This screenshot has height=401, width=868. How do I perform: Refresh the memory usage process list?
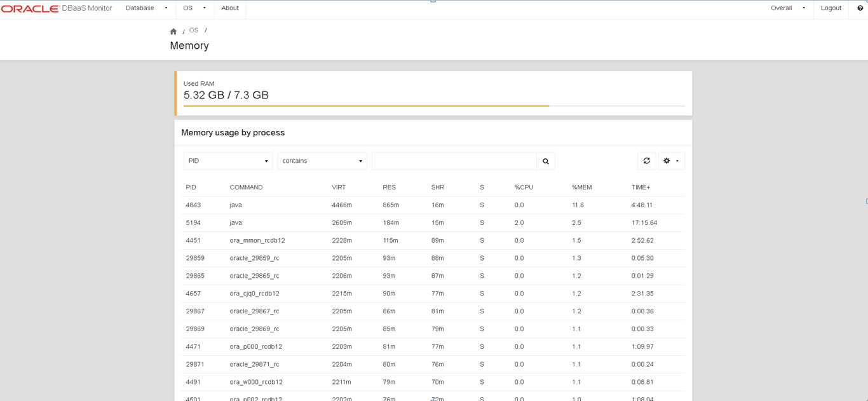point(646,161)
